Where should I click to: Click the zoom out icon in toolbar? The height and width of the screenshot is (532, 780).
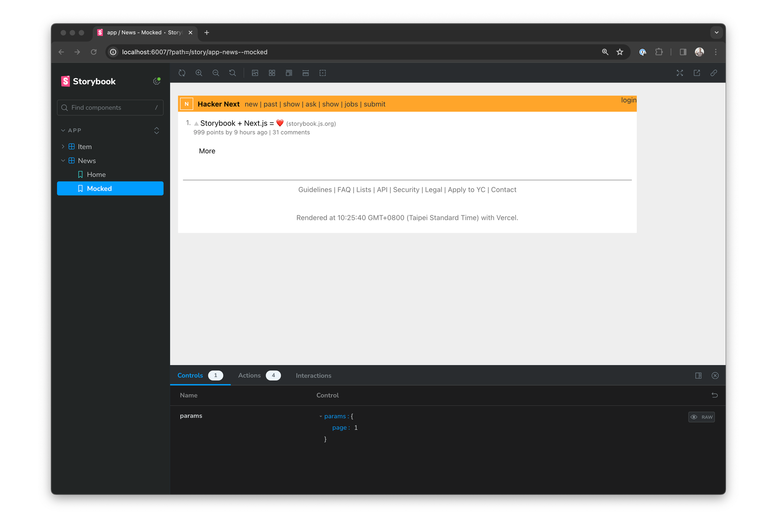coord(216,73)
